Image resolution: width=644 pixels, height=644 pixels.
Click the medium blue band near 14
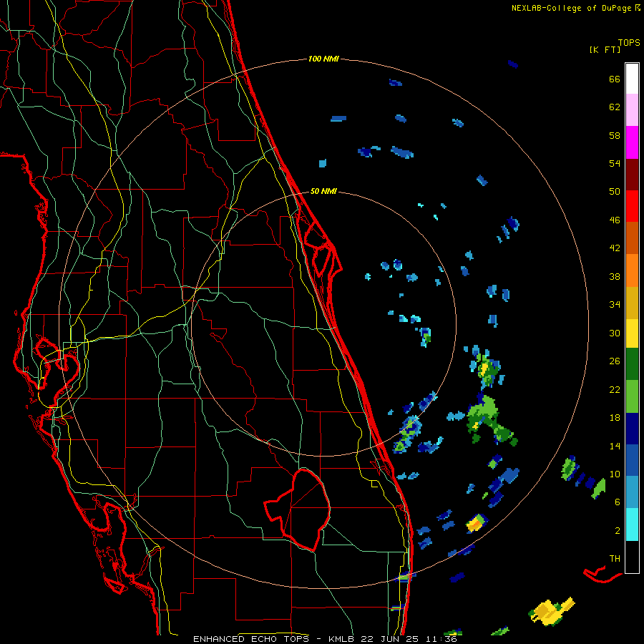click(632, 460)
